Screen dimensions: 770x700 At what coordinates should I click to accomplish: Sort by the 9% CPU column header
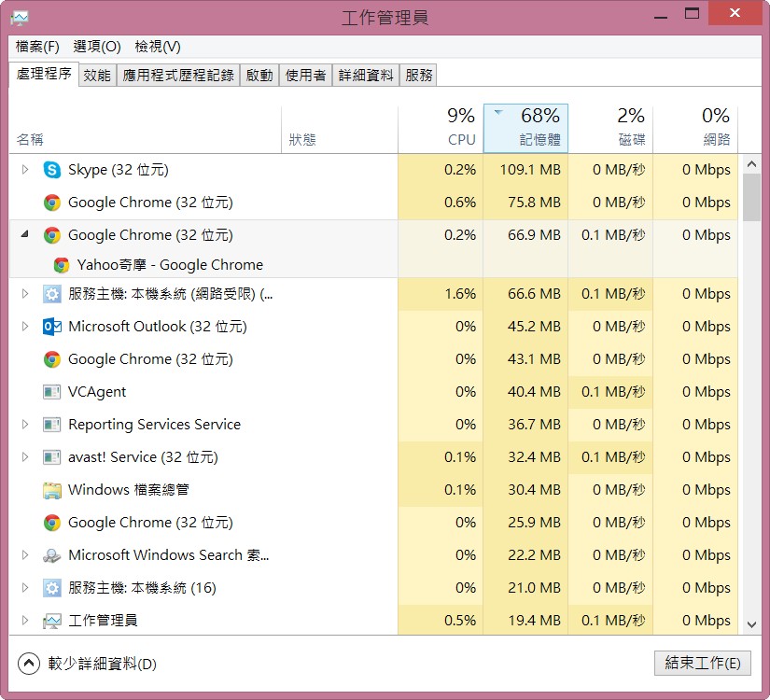click(x=441, y=129)
